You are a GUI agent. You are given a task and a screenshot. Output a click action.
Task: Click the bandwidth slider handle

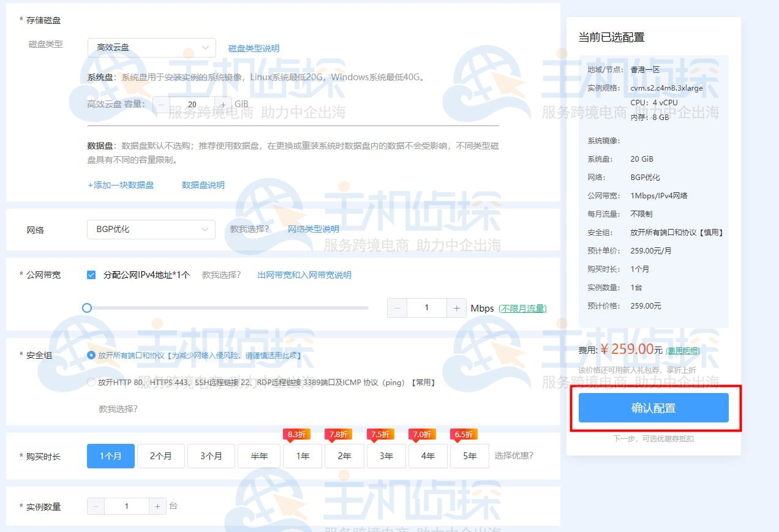pyautogui.click(x=86, y=308)
